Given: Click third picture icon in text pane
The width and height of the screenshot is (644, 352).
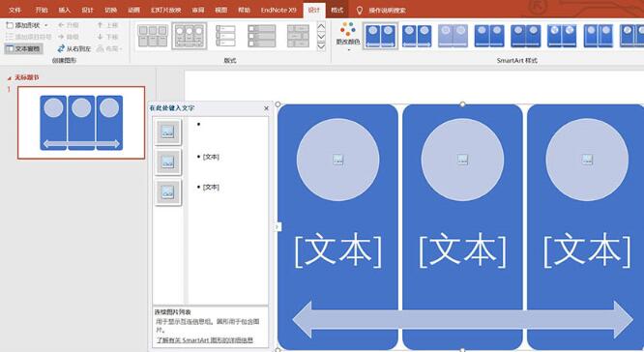Looking at the screenshot, I should 168,192.
